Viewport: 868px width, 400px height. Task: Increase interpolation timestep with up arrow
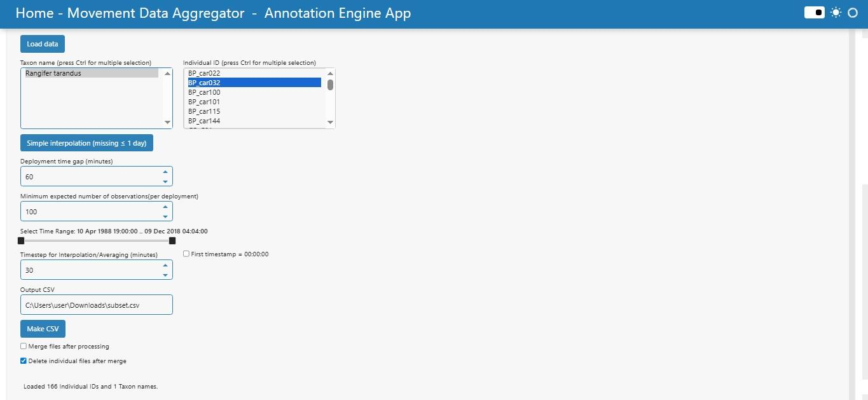click(165, 265)
